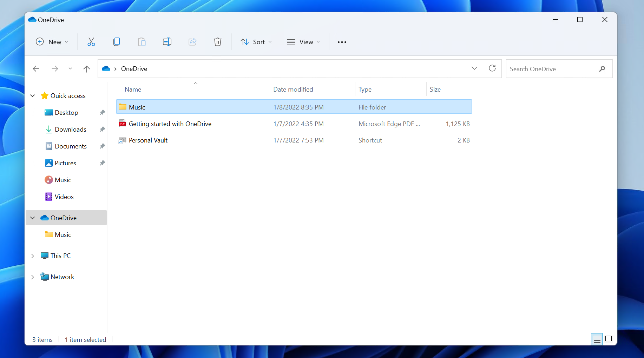Sort files by Date modified column

click(293, 89)
